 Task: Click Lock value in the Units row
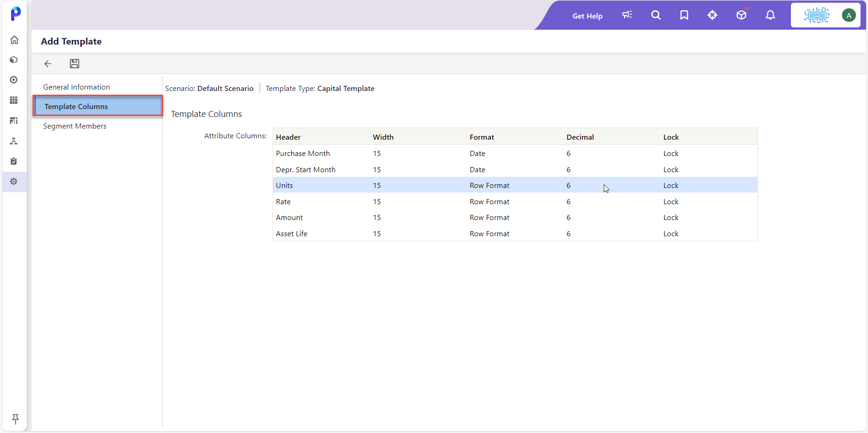tap(671, 185)
